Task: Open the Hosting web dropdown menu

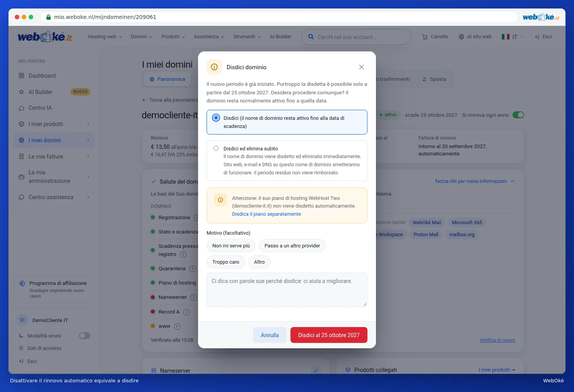Action: (x=105, y=37)
